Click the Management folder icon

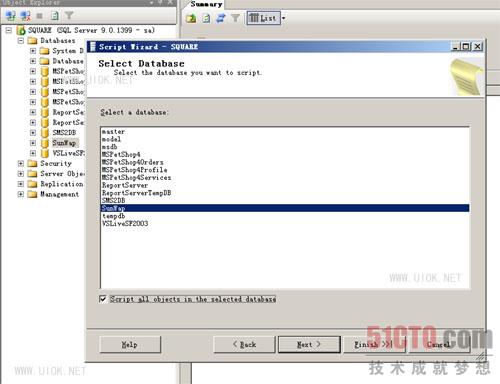(32, 194)
